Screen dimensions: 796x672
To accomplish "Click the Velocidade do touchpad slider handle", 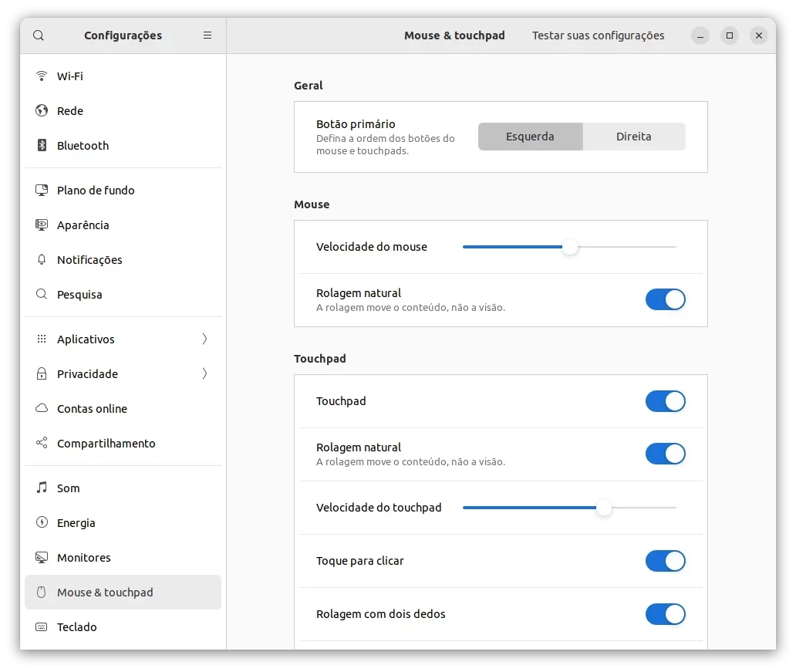I will pyautogui.click(x=604, y=508).
